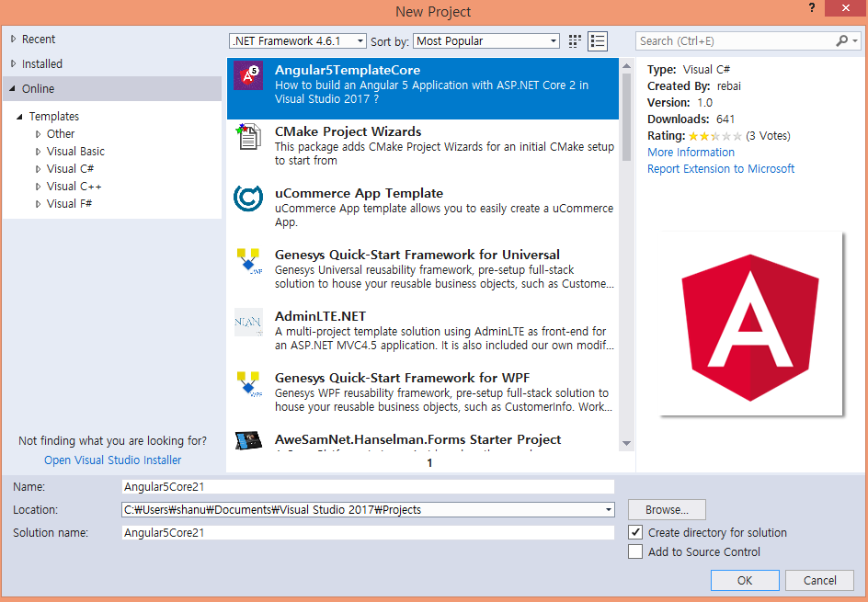868x602 pixels.
Task: Select the AdminLTE.NET template title
Action: pyautogui.click(x=320, y=316)
